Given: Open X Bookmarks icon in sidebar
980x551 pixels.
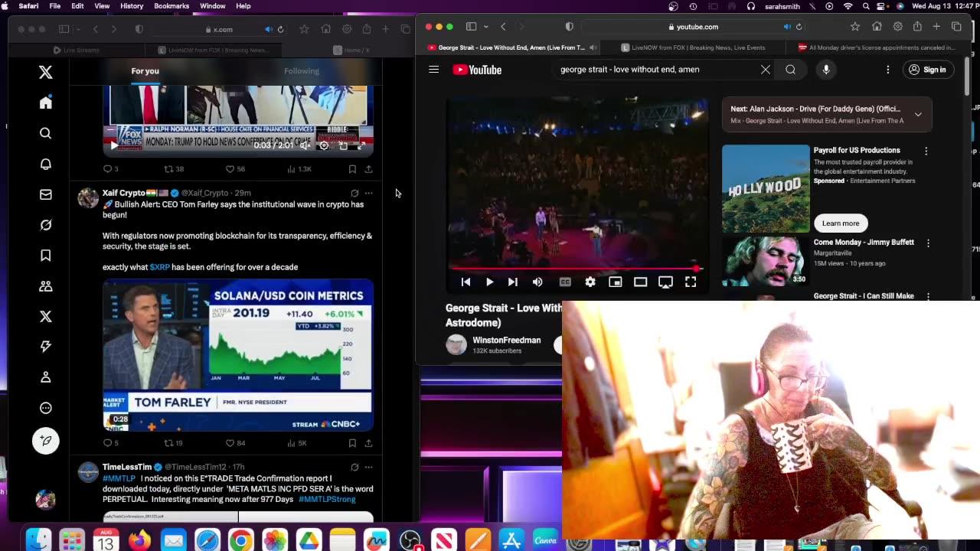Looking at the screenshot, I should click(46, 256).
